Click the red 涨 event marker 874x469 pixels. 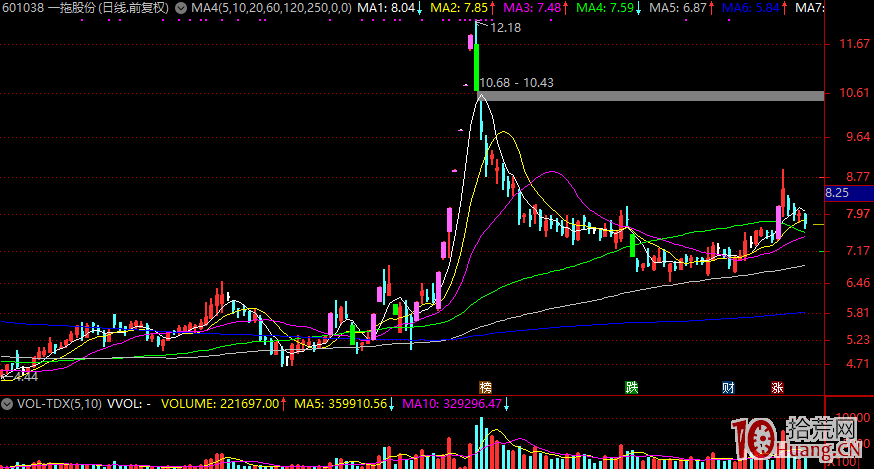tap(777, 388)
